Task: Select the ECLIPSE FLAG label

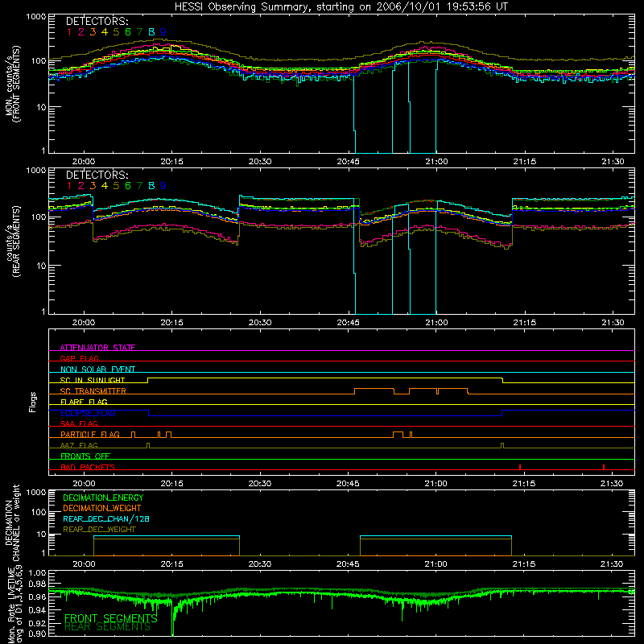Action: 88,413
